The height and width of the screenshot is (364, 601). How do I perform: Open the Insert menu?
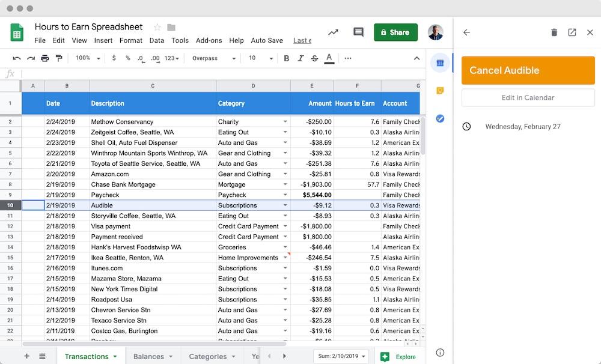[x=103, y=40]
